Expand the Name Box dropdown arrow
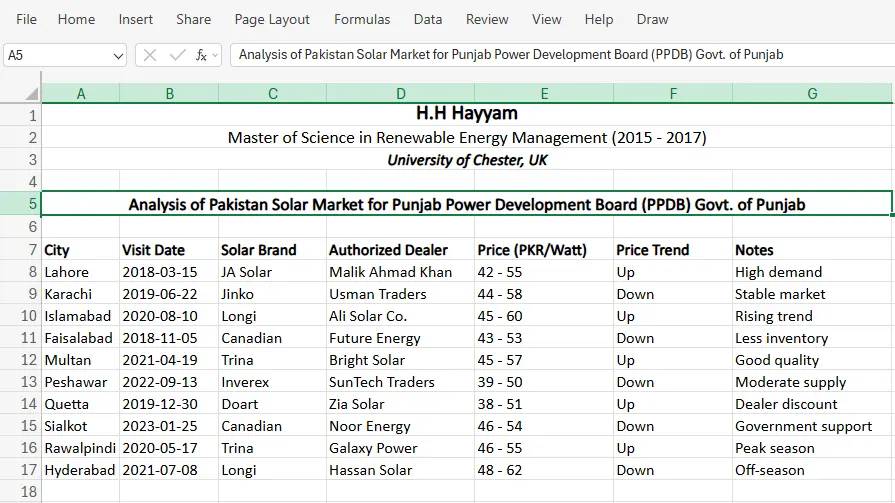The image size is (895, 503). (x=118, y=56)
